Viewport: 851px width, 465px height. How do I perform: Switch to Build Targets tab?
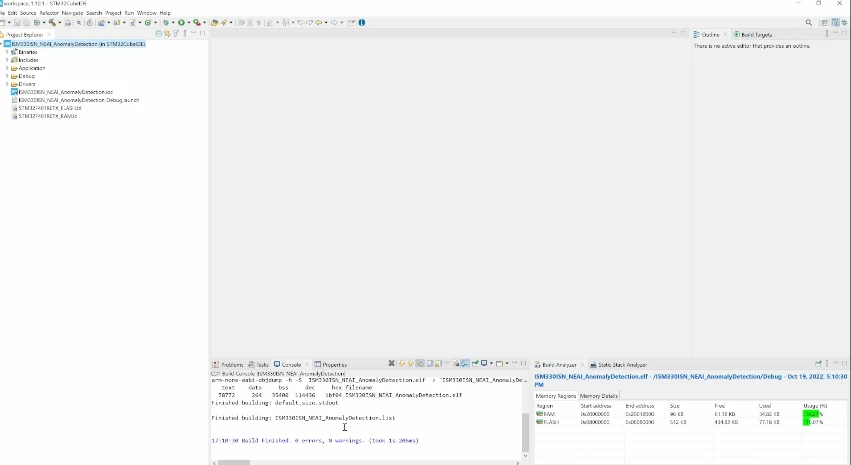point(753,35)
